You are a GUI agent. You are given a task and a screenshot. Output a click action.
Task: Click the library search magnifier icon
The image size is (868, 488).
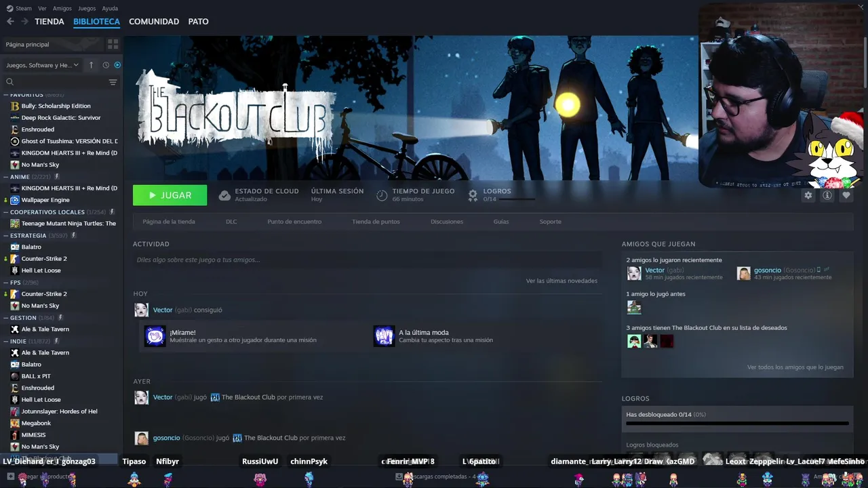click(10, 82)
